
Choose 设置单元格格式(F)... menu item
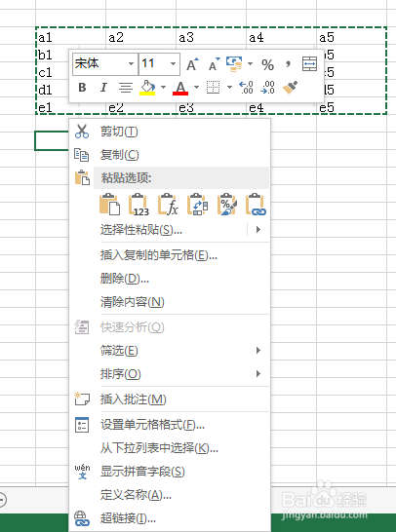[x=169, y=425]
